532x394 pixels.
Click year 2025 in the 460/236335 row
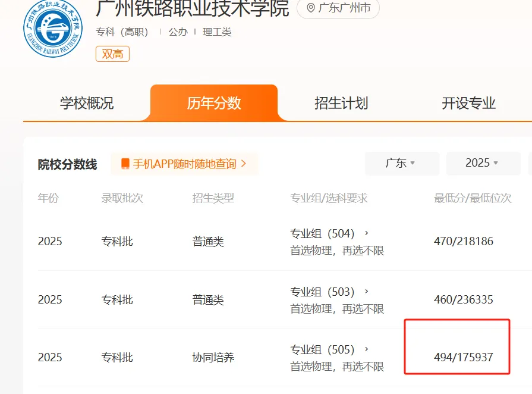tap(50, 299)
